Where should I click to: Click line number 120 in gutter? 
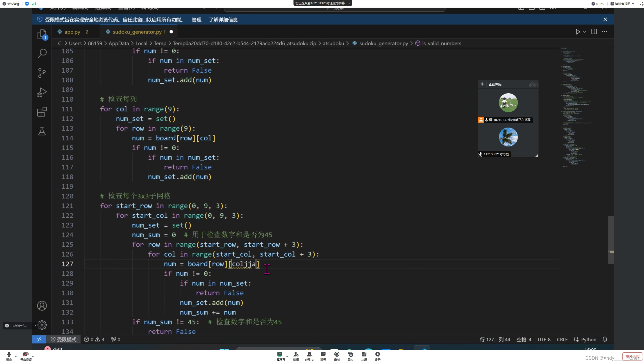pos(67,196)
